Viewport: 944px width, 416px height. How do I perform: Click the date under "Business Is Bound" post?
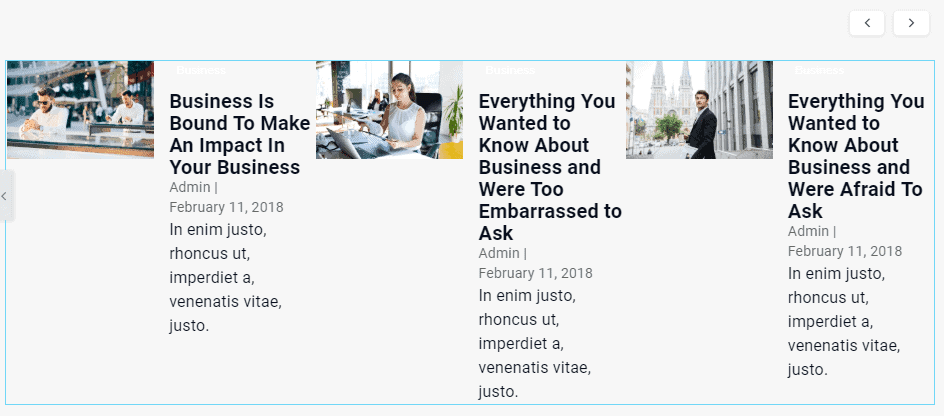226,207
